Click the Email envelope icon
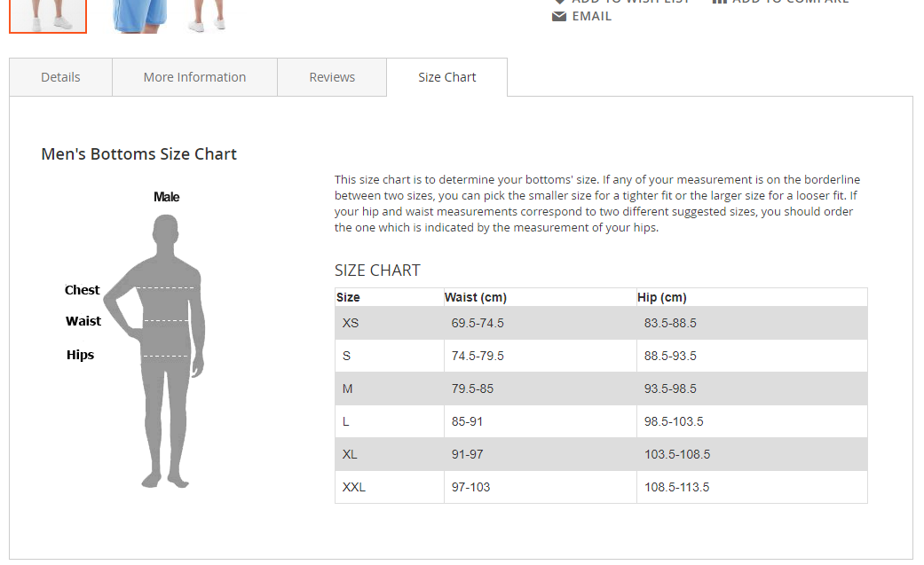The image size is (924, 565). click(559, 16)
